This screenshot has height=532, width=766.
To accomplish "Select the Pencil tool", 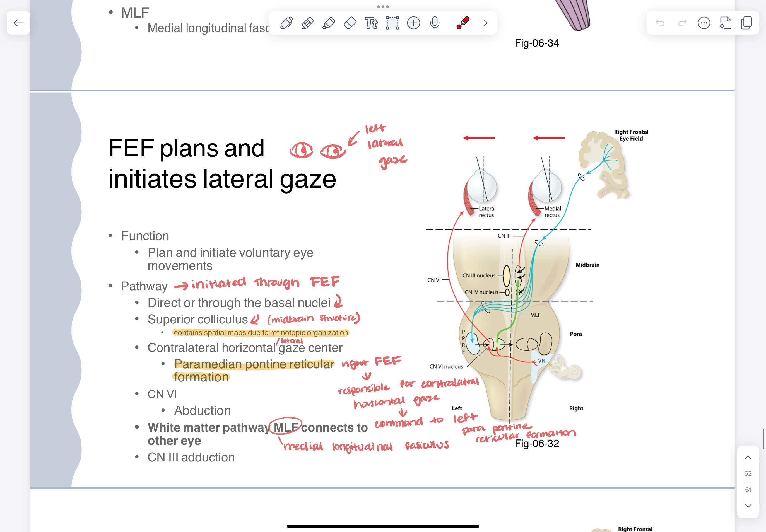I will click(307, 23).
